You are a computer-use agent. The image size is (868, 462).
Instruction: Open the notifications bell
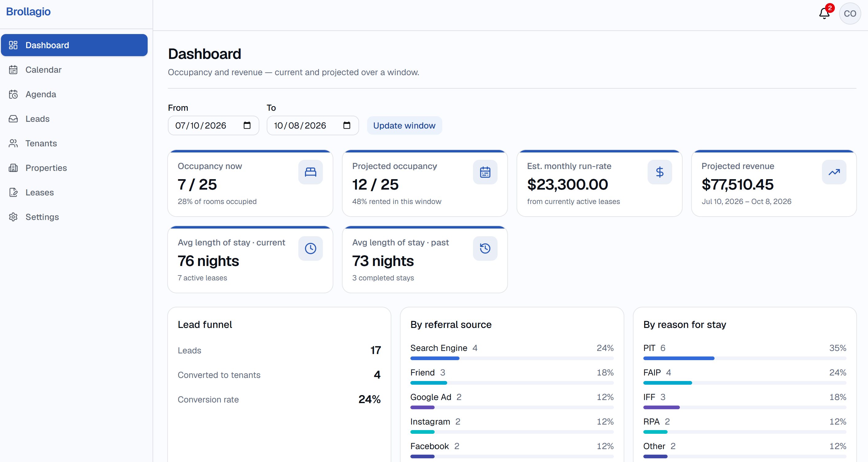pyautogui.click(x=824, y=13)
